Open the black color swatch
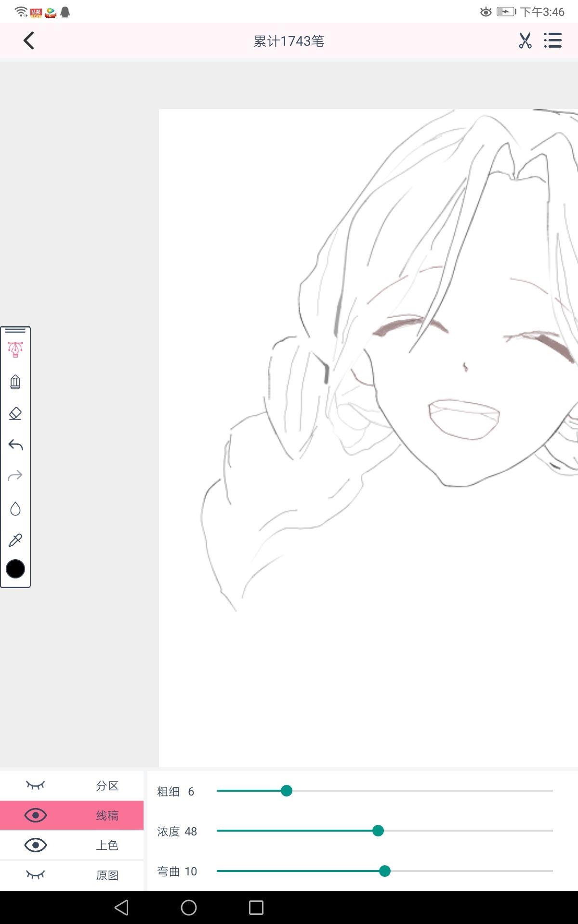Image resolution: width=578 pixels, height=924 pixels. [x=15, y=569]
